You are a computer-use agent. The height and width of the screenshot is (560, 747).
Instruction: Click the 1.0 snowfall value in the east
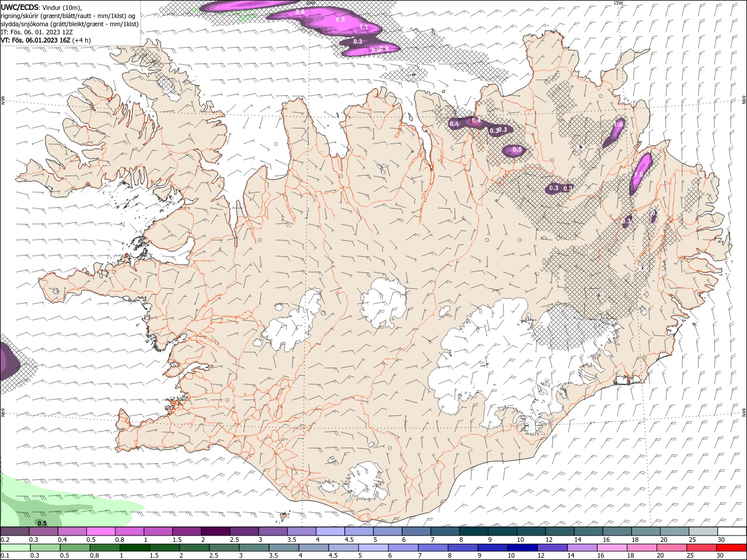[638, 174]
